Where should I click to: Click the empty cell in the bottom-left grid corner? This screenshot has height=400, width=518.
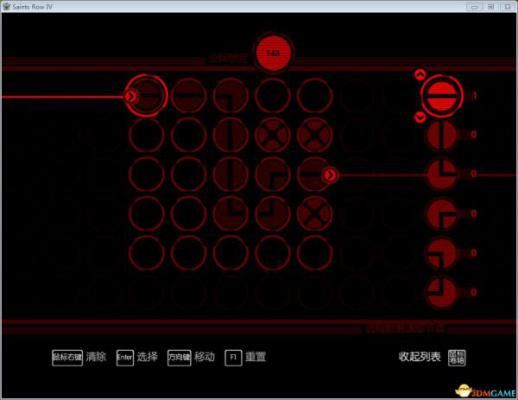(x=146, y=253)
